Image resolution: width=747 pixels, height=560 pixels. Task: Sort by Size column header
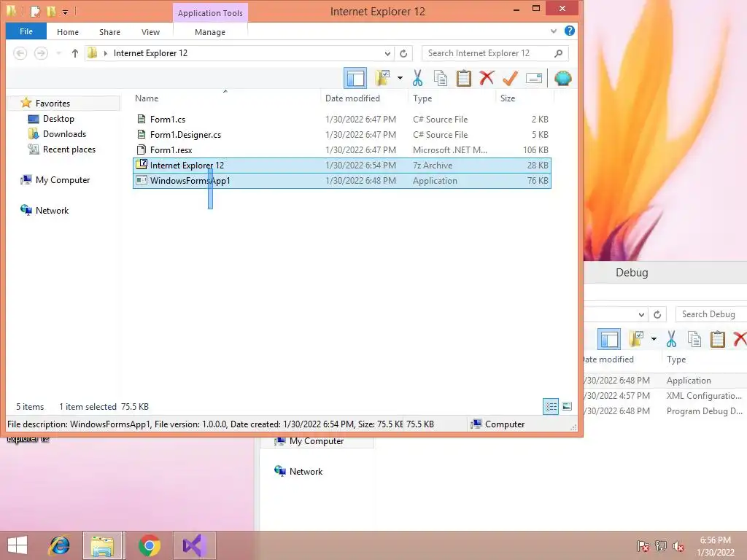click(508, 98)
